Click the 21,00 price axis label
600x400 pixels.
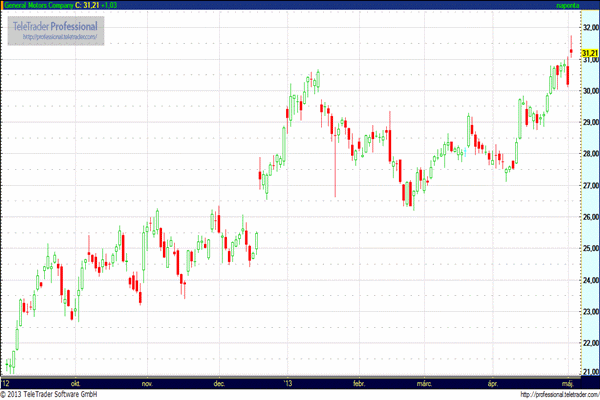589,372
